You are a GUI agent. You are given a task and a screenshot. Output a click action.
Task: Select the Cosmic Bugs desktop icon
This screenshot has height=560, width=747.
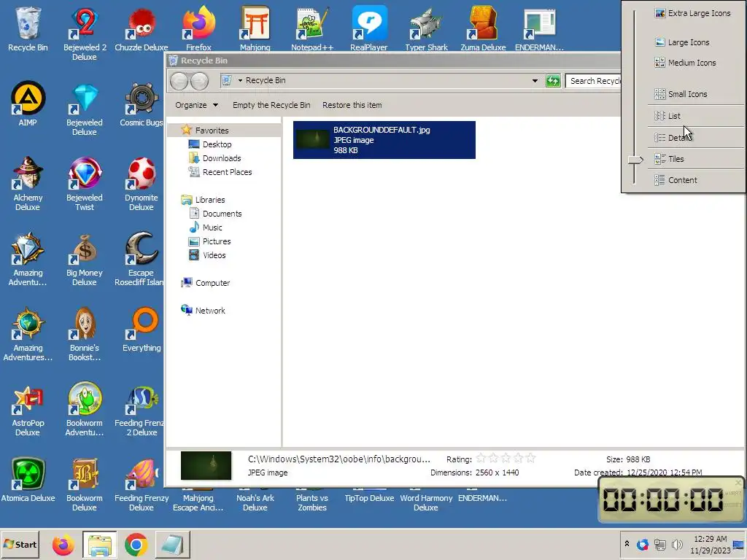[141, 103]
